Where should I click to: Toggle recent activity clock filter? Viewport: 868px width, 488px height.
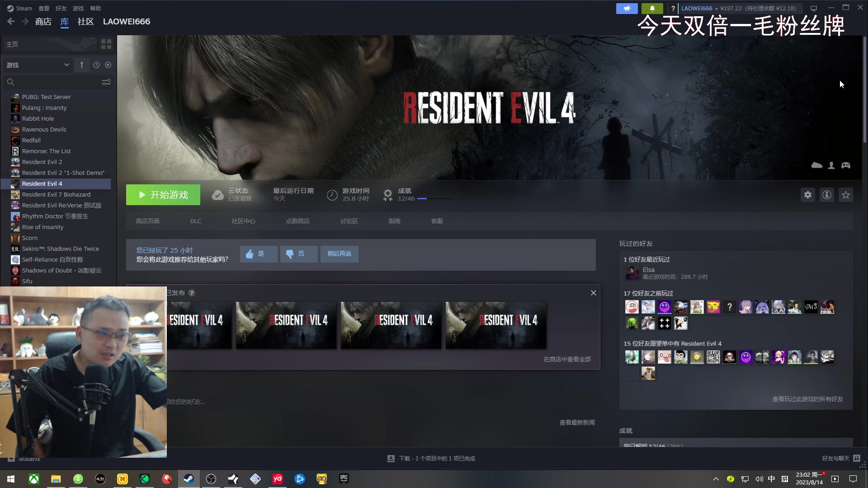pos(96,65)
